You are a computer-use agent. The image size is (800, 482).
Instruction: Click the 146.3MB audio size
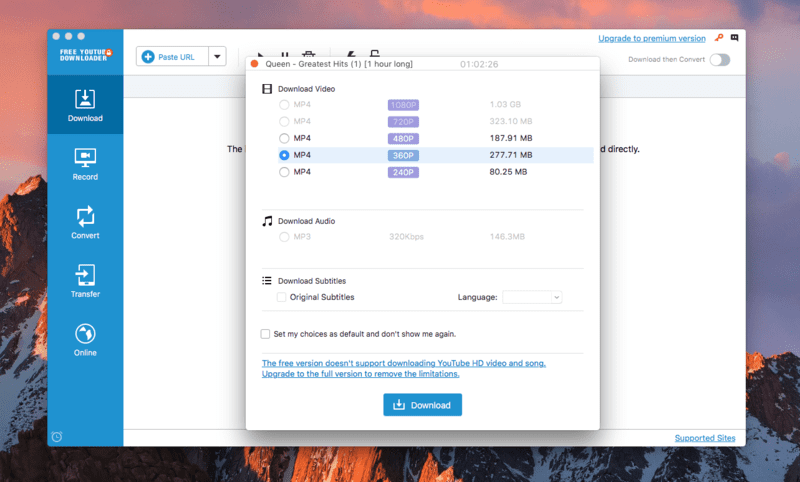click(507, 236)
